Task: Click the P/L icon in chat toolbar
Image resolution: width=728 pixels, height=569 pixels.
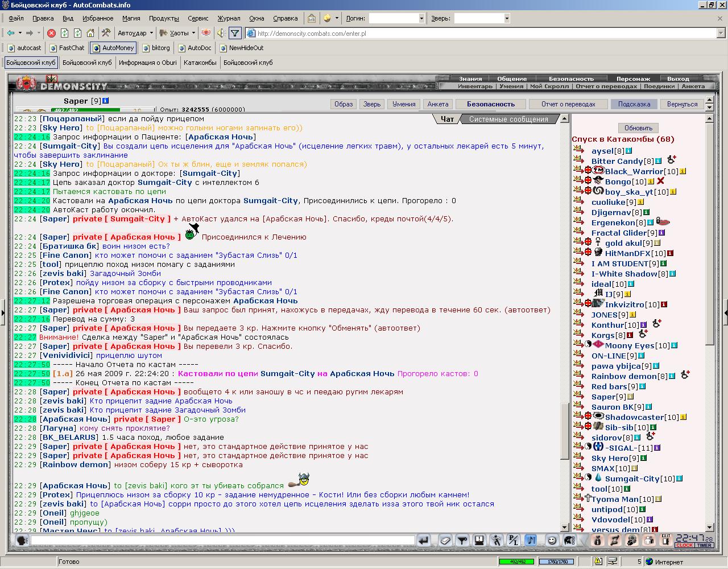Action: tap(513, 540)
